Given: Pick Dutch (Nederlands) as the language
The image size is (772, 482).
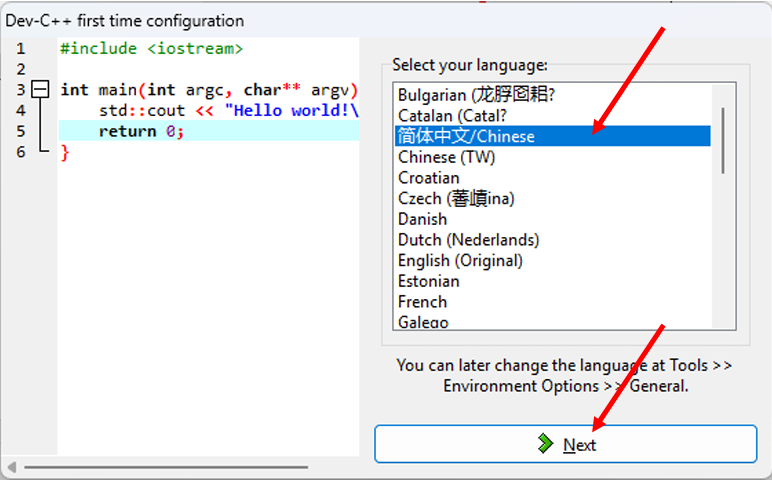Looking at the screenshot, I should point(552,239).
